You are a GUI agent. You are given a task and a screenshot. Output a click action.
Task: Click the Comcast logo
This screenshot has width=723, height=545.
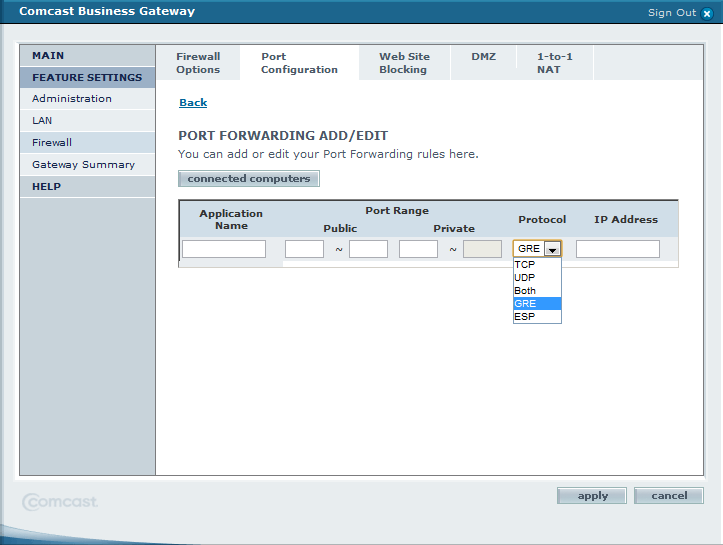point(61,501)
